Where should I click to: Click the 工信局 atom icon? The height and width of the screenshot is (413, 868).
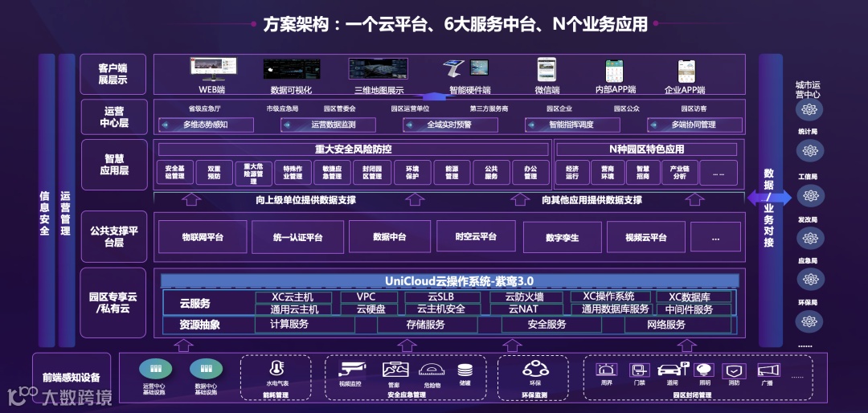[x=810, y=195]
